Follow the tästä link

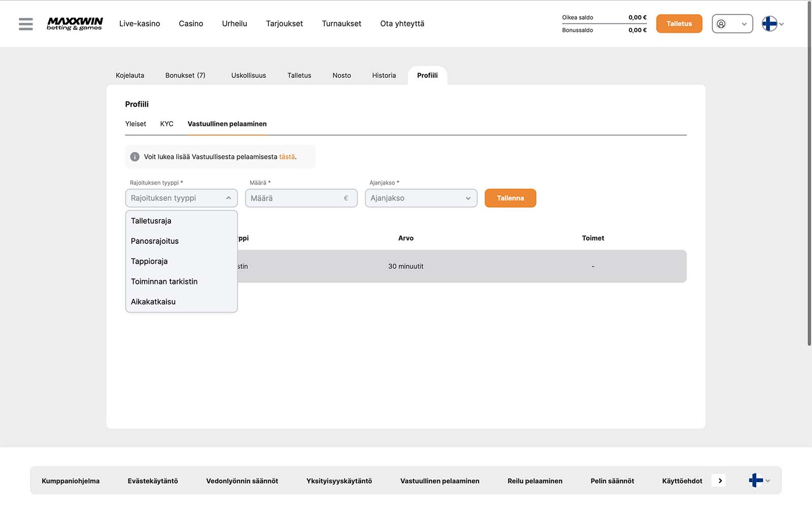[x=287, y=157]
